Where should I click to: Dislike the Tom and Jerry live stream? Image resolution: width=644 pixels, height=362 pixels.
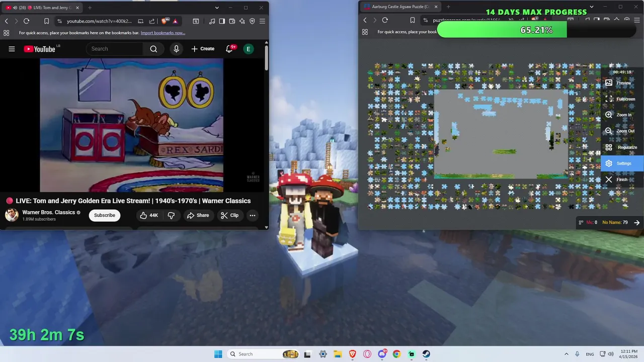point(171,215)
